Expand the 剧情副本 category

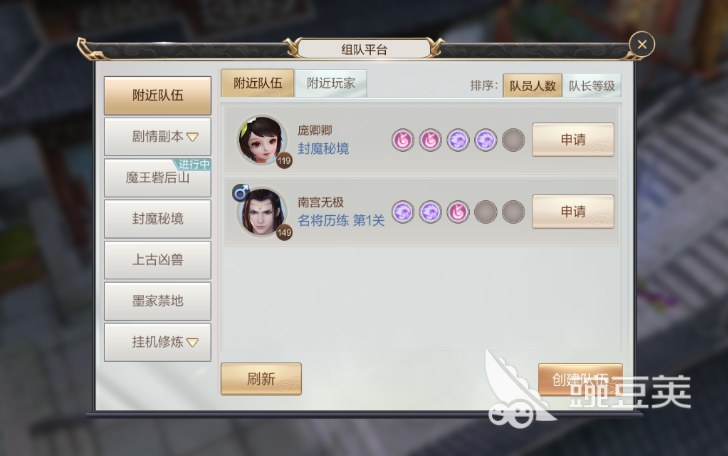157,137
